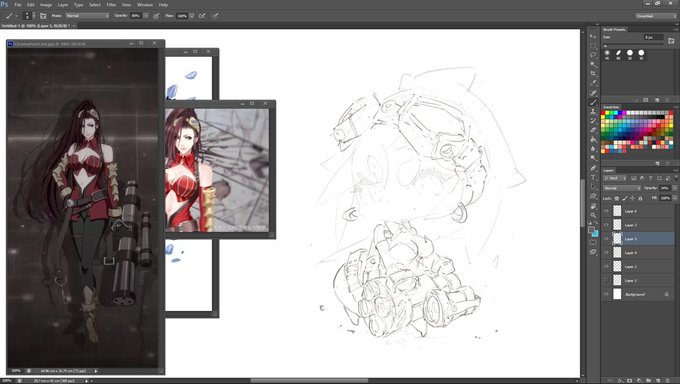Viewport: 680px width, 384px height.
Task: Select the Paint Bucket tool
Action: tap(593, 140)
